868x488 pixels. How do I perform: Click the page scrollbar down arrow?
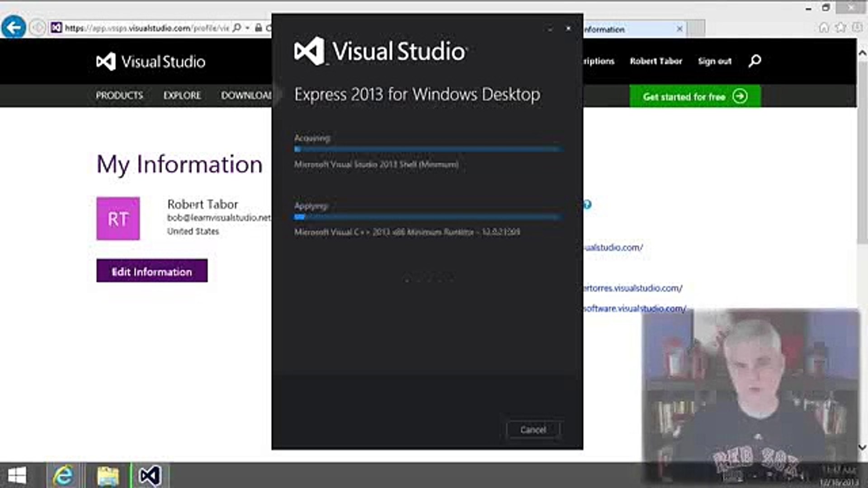tap(862, 447)
